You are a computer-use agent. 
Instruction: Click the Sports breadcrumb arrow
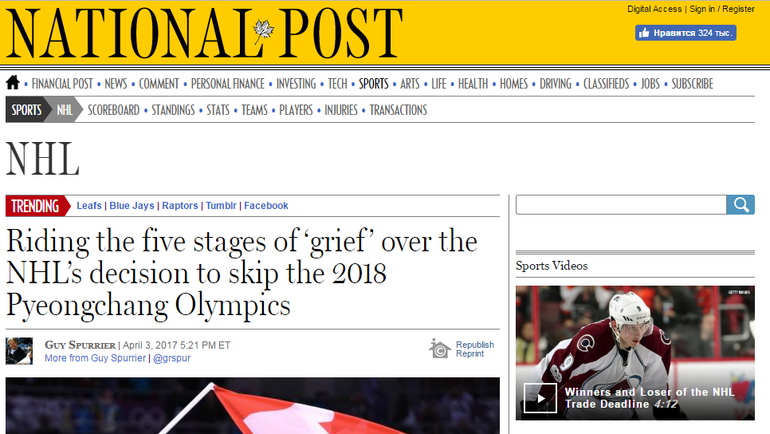(x=27, y=110)
